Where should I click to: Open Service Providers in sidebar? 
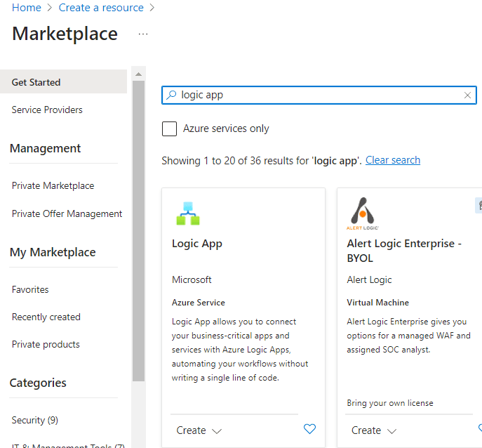[x=47, y=110]
